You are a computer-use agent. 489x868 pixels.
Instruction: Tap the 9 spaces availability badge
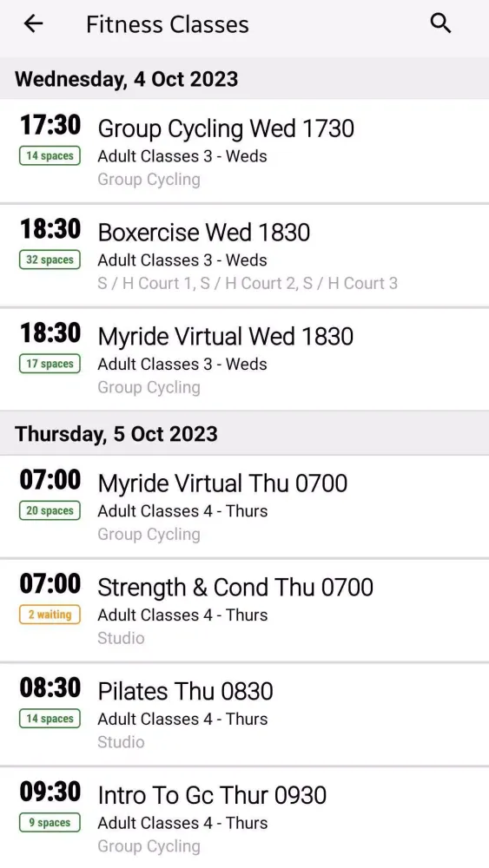[x=50, y=823]
